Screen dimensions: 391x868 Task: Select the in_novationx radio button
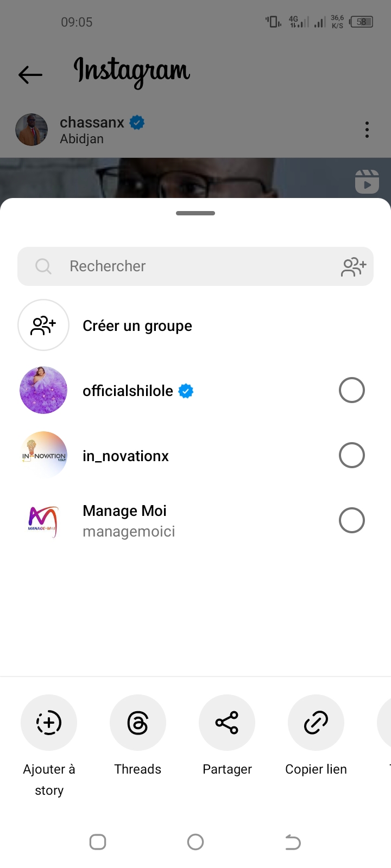(351, 455)
